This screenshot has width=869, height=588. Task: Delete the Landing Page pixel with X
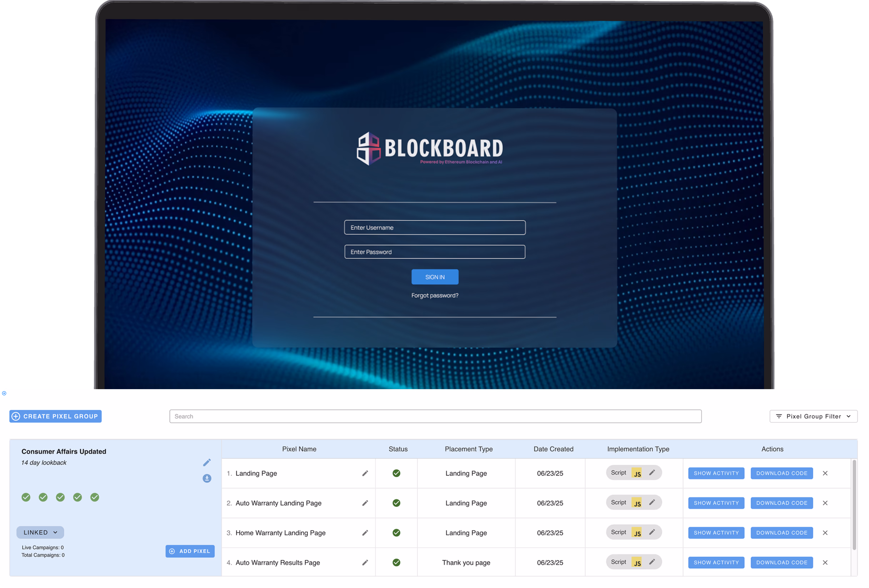click(x=825, y=473)
